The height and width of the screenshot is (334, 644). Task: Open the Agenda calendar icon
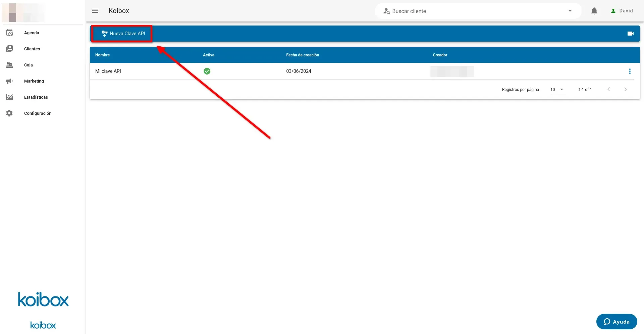(x=9, y=33)
